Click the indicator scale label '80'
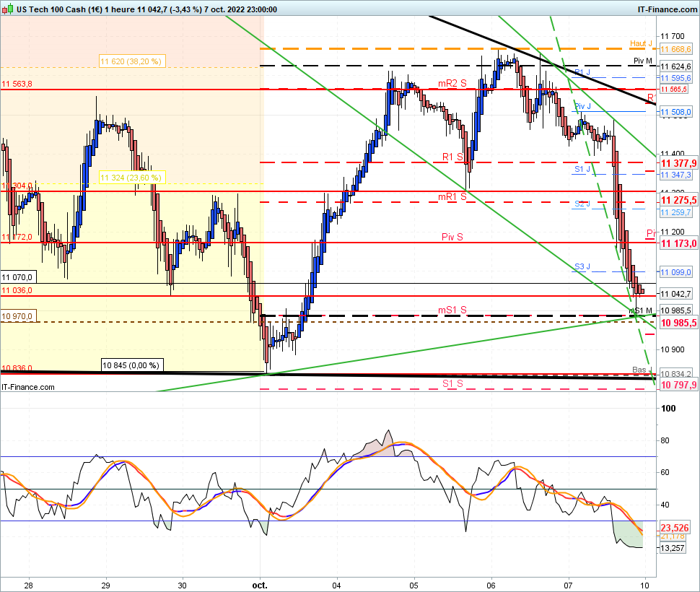Image resolution: width=700 pixels, height=592 pixels. click(x=665, y=440)
